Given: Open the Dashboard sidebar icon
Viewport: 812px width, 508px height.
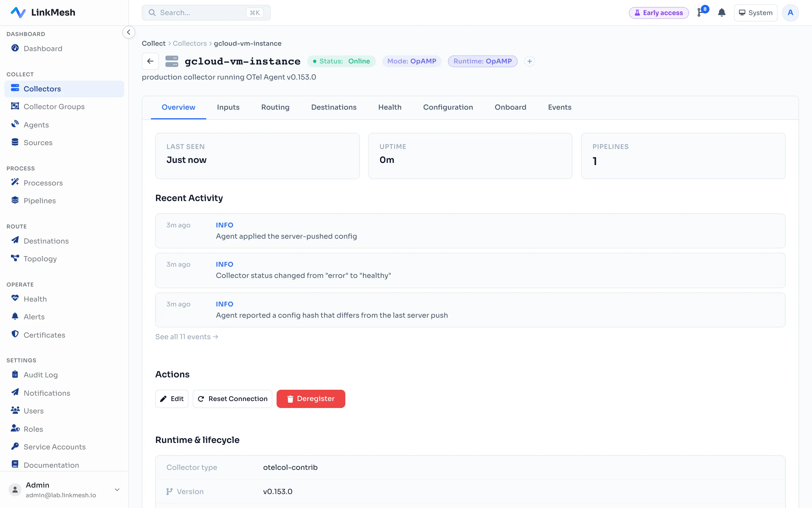Looking at the screenshot, I should 15,48.
